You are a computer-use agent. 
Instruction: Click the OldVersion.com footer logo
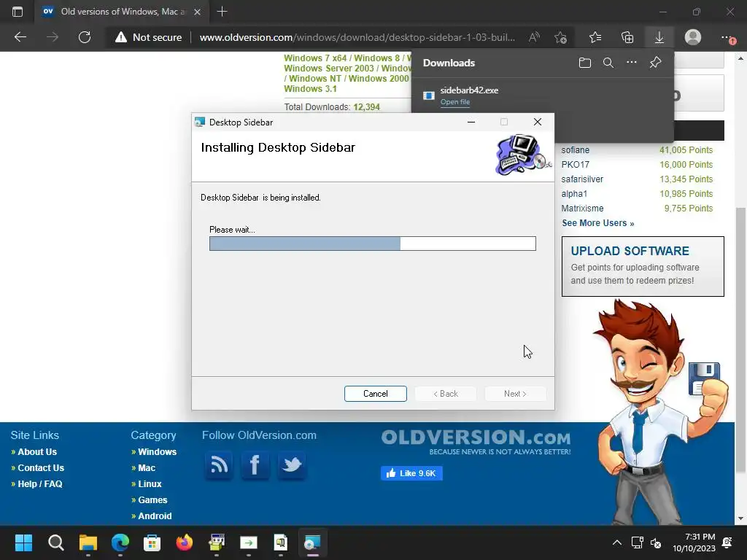click(x=476, y=442)
